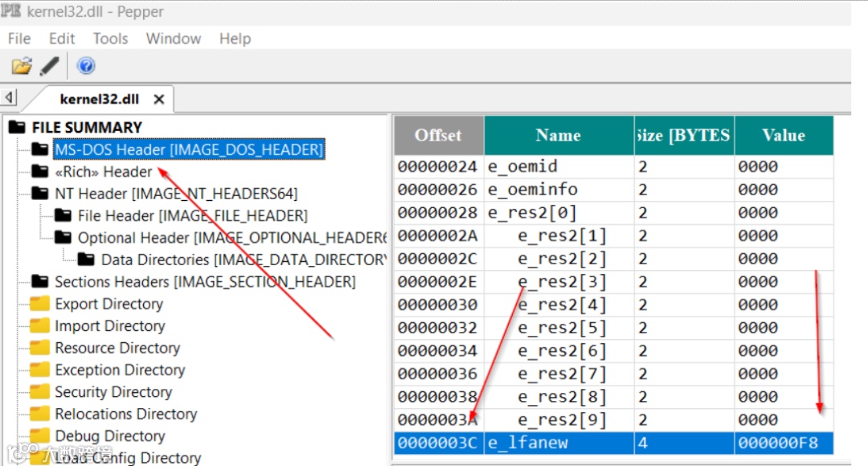The height and width of the screenshot is (470, 868).
Task: Click the Sections Headers folder icon
Action: pyautogui.click(x=40, y=281)
